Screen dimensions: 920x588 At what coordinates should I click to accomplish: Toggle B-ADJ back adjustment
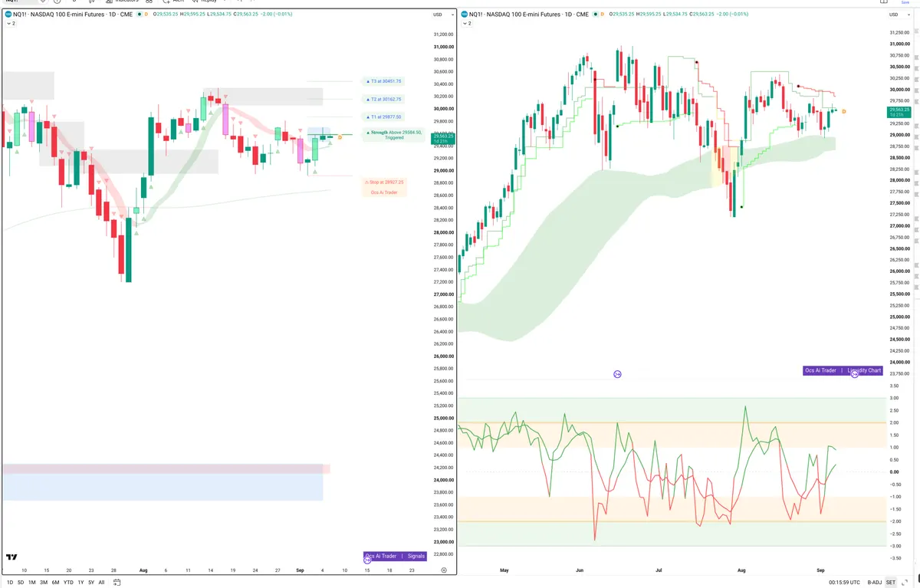[x=873, y=583]
